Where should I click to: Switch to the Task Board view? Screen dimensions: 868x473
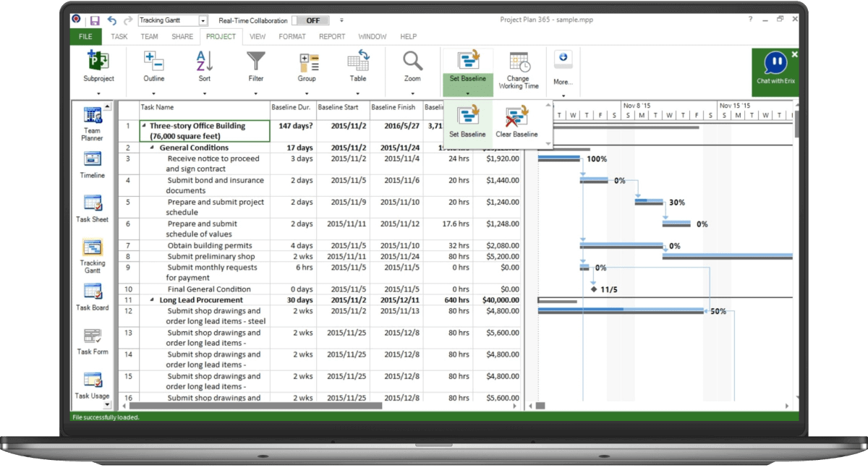tap(92, 297)
